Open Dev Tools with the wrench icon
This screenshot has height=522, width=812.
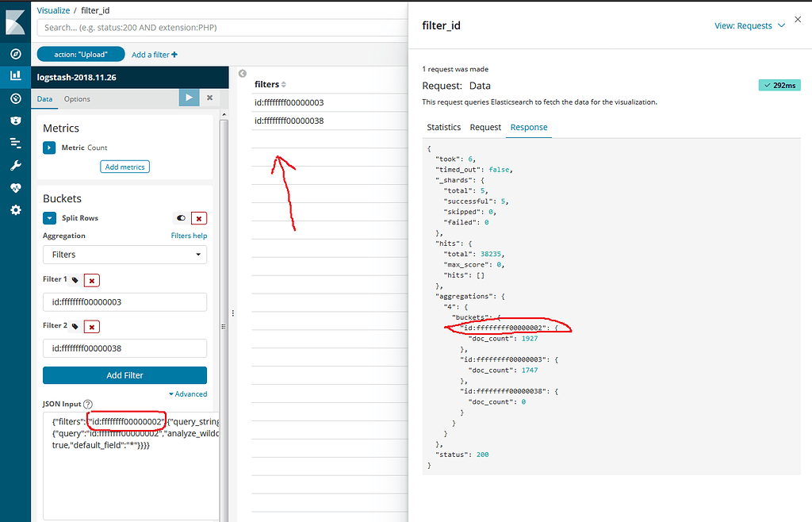pos(16,165)
